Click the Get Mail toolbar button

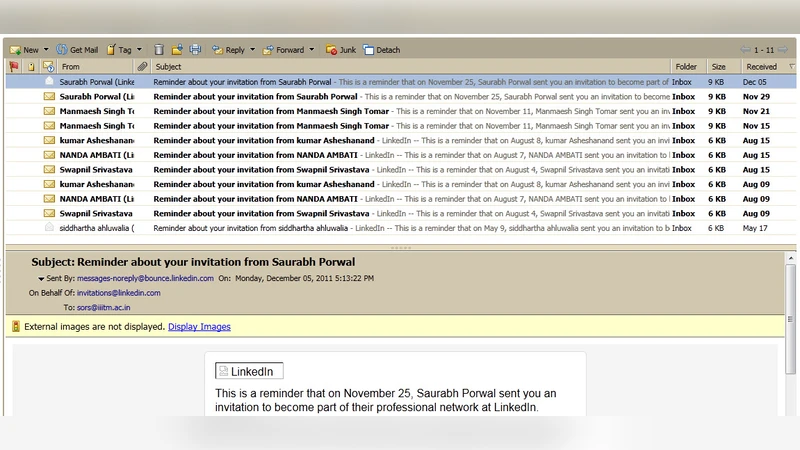(77, 50)
